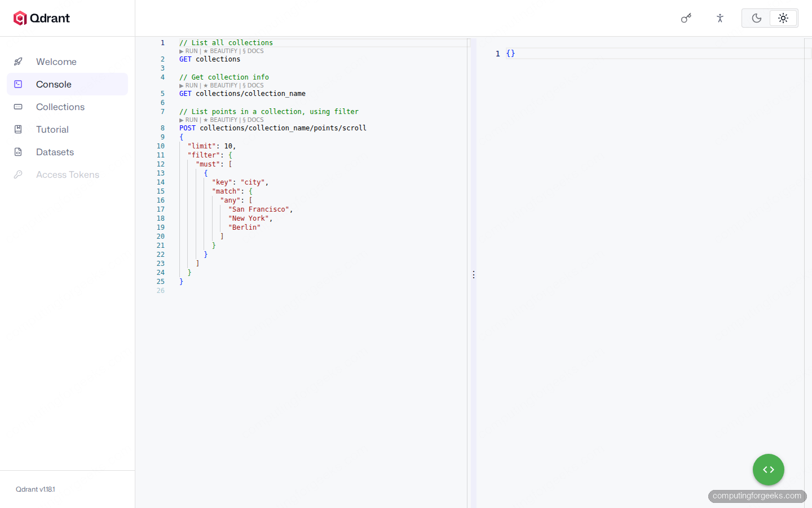Click 'GET collections/collection_name' line
Image resolution: width=812 pixels, height=508 pixels.
pos(242,94)
